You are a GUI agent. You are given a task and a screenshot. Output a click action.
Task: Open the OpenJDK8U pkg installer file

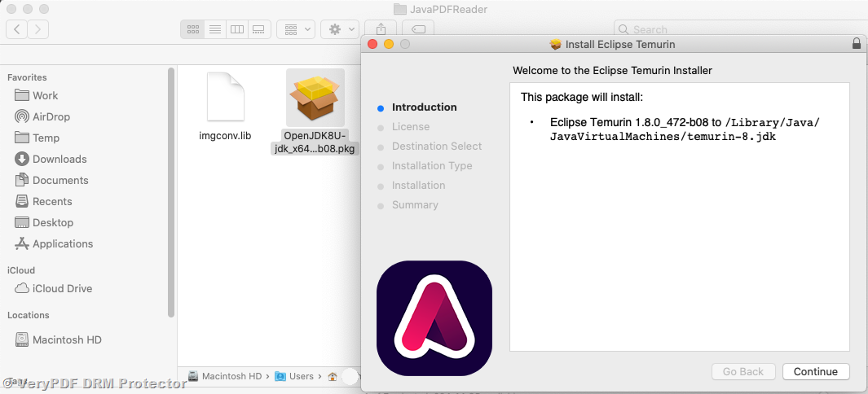coord(315,98)
